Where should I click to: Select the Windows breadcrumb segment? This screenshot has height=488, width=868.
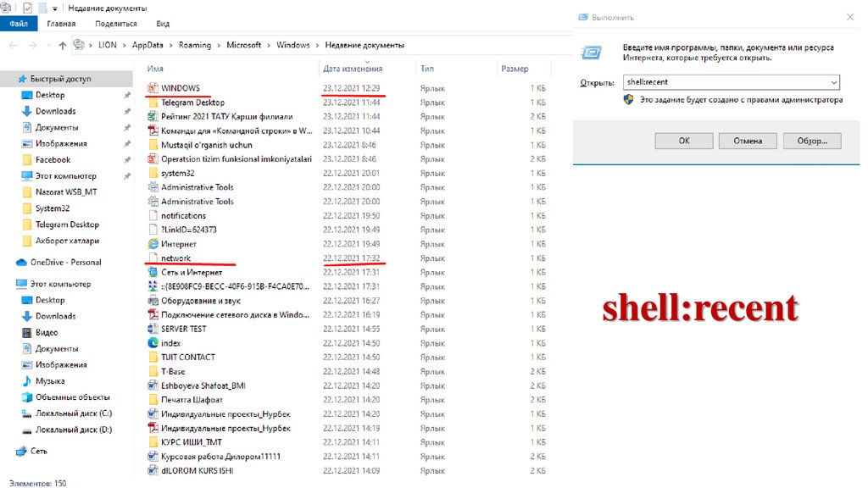(292, 46)
